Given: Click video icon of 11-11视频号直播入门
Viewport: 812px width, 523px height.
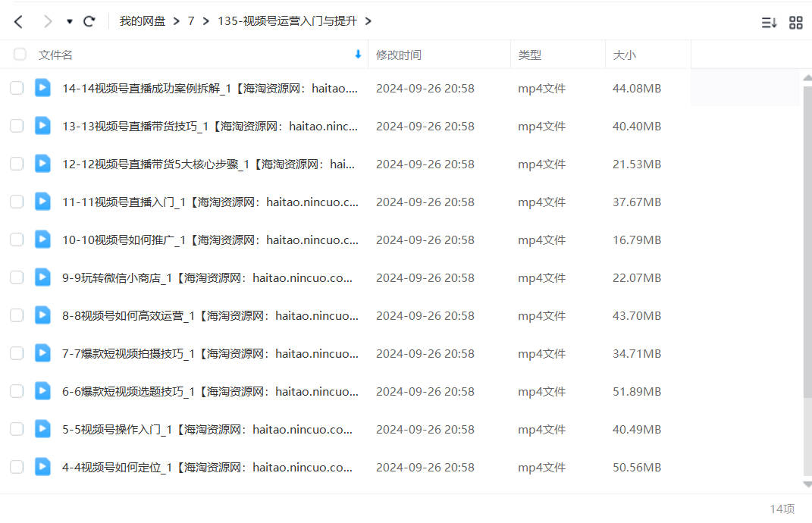Looking at the screenshot, I should click(42, 201).
